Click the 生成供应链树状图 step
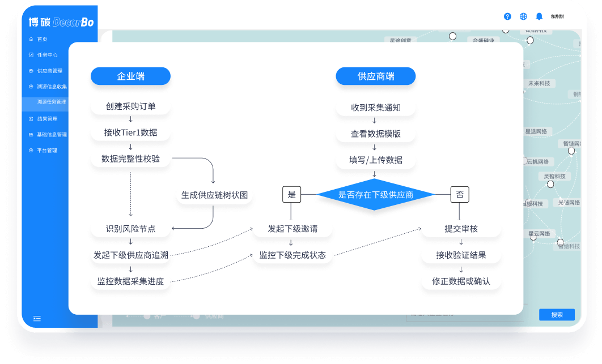602x364 pixels. coord(214,195)
